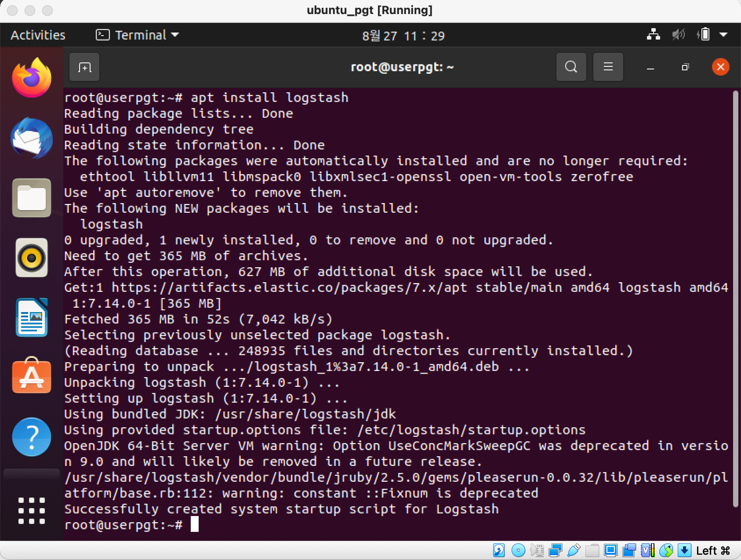This screenshot has width=741, height=560.
Task: Click macOS green zoom button of VM window
Action: coord(47,10)
